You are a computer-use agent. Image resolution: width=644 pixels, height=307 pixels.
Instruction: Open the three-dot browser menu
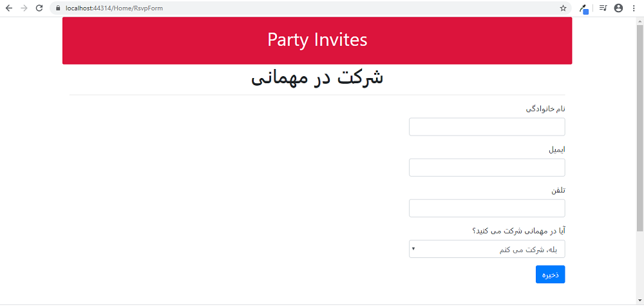[634, 8]
